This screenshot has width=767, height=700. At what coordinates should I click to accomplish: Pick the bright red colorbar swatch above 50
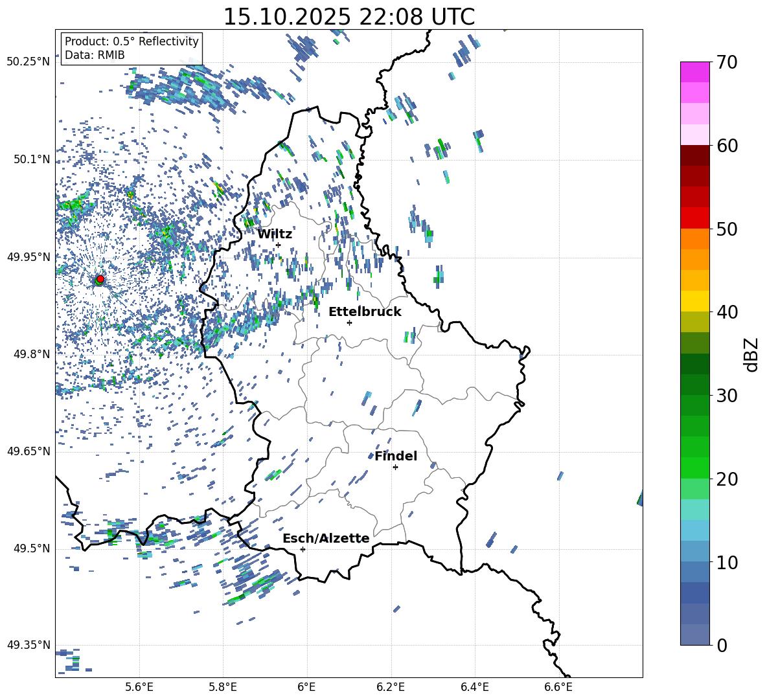coord(695,218)
